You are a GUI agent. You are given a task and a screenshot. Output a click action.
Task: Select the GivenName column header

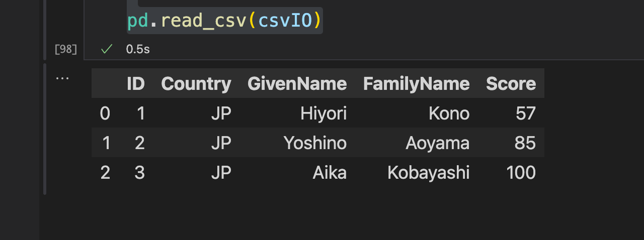point(297,84)
